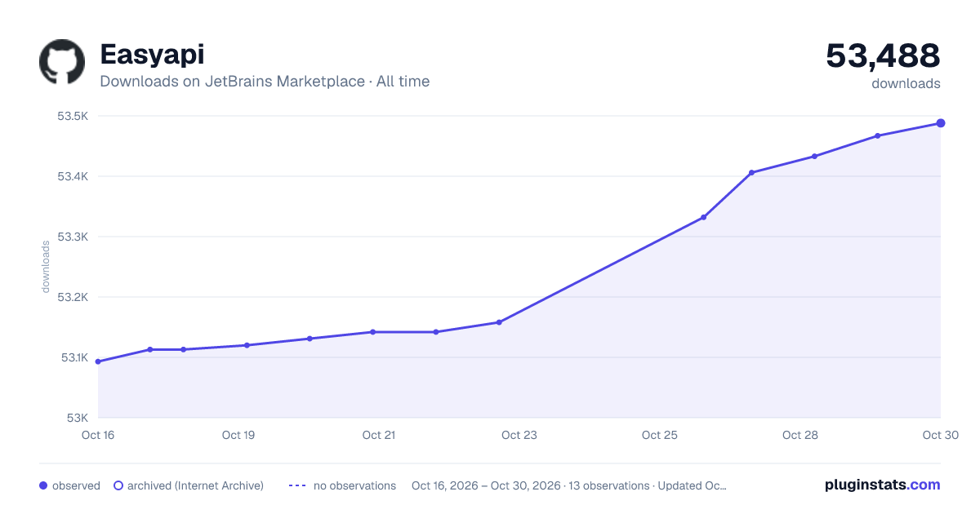Click the data point above Oct 28
Viewport: 980px width, 514px height.
click(x=814, y=156)
